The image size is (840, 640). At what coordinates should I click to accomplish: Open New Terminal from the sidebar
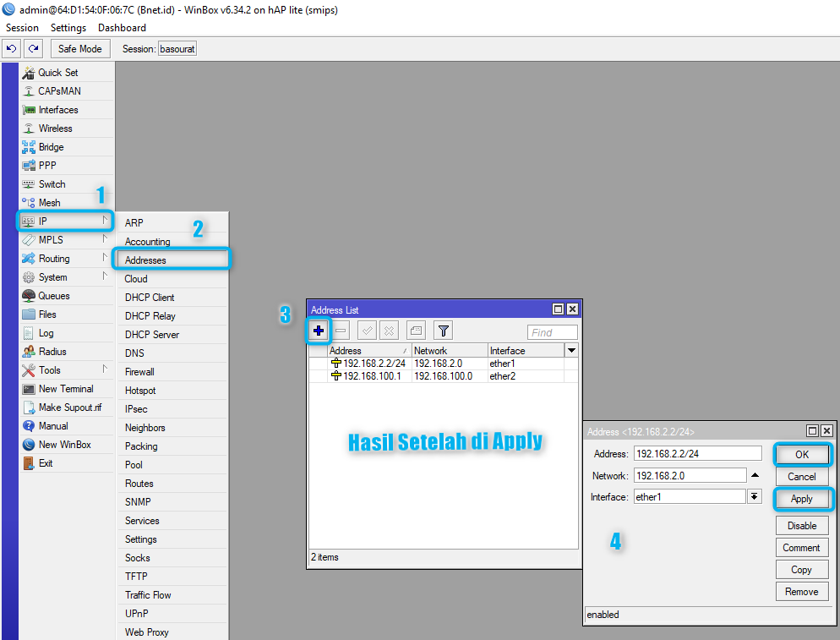click(x=57, y=388)
